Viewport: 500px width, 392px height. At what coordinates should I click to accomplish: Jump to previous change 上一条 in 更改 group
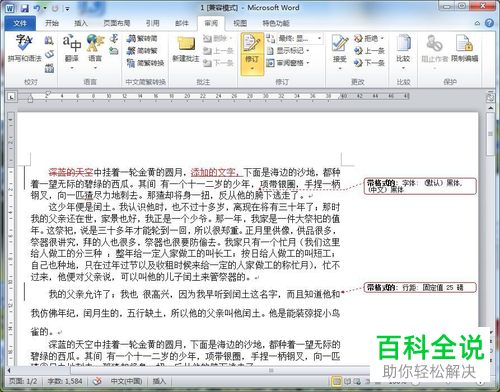[x=369, y=50]
